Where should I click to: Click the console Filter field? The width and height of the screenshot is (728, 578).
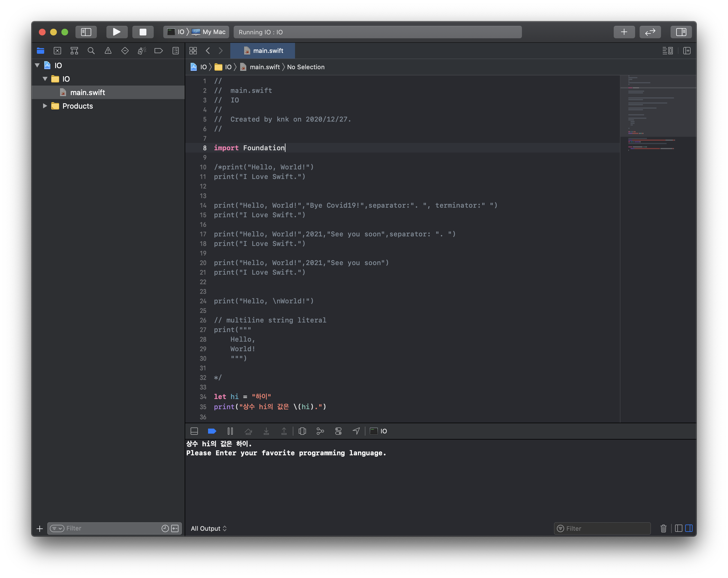point(602,528)
